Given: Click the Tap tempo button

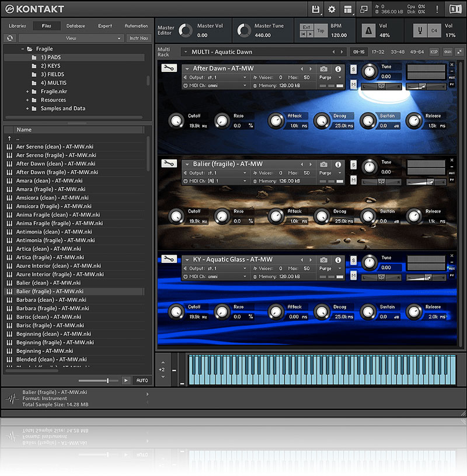Looking at the screenshot, I should tap(320, 31).
